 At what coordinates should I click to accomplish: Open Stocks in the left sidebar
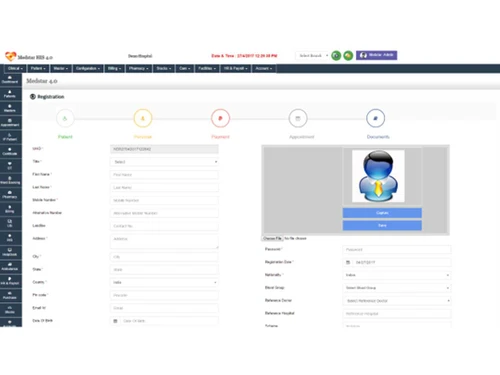[x=10, y=310]
